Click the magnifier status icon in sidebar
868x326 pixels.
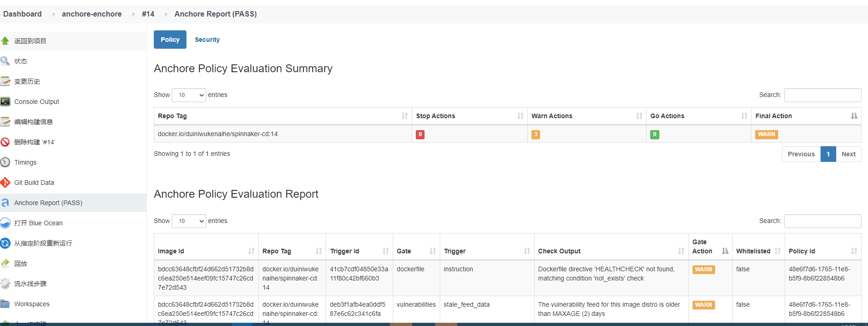6,61
